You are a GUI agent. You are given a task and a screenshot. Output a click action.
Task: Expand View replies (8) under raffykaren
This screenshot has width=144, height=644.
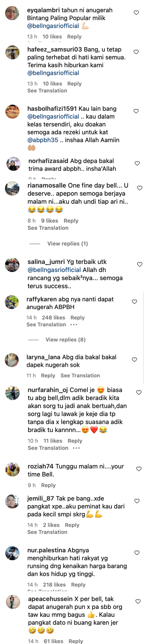pyautogui.click(x=66, y=340)
